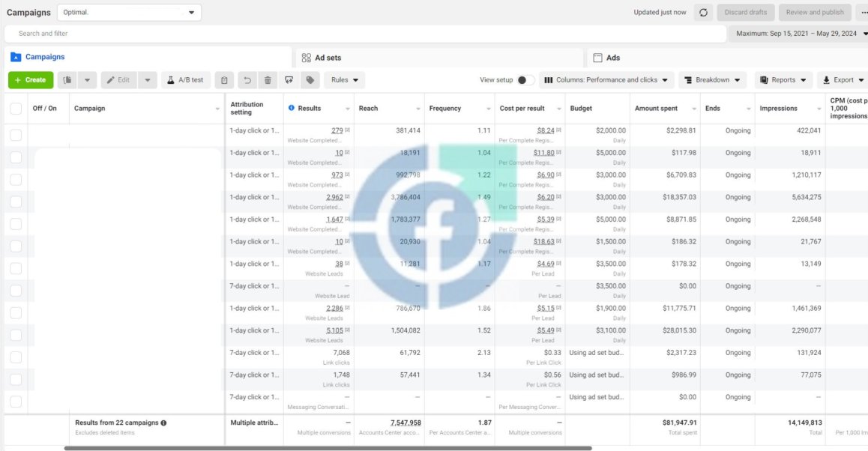Click the Results value 5,105 link
Image resolution: width=868 pixels, height=451 pixels.
point(334,330)
